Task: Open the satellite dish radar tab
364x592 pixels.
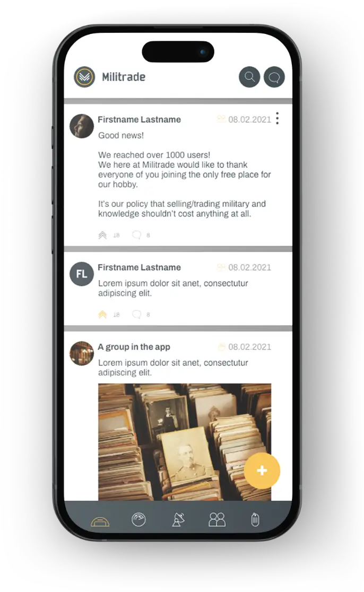Action: tap(178, 519)
